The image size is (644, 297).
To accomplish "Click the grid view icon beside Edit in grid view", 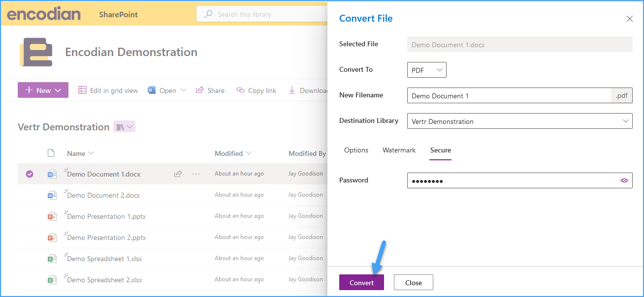I will (x=83, y=90).
